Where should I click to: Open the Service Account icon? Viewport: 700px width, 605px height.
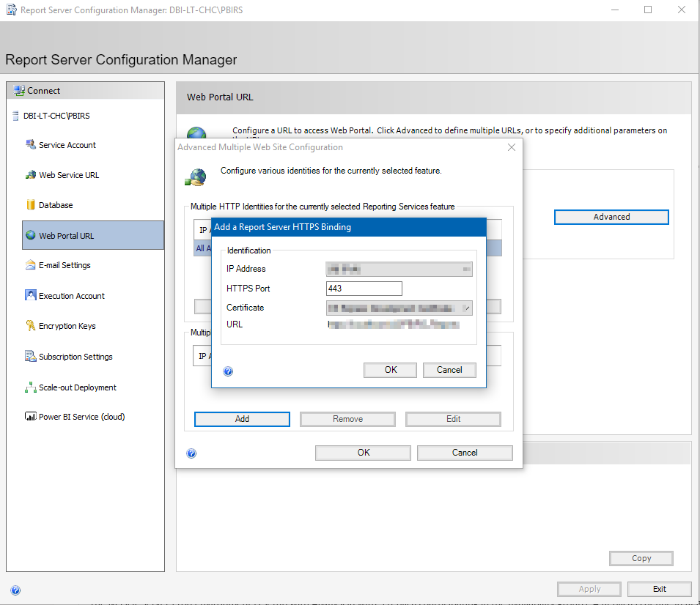tap(30, 144)
